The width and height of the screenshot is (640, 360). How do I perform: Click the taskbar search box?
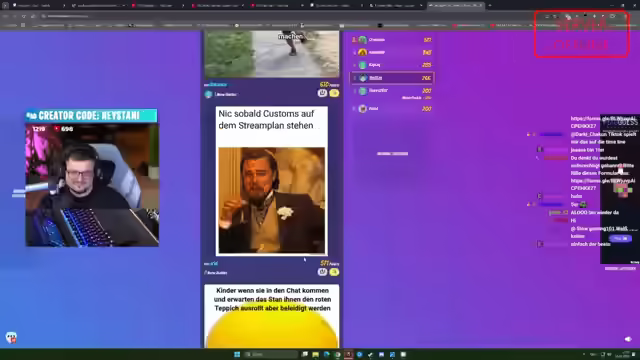pyautogui.click(x=271, y=354)
